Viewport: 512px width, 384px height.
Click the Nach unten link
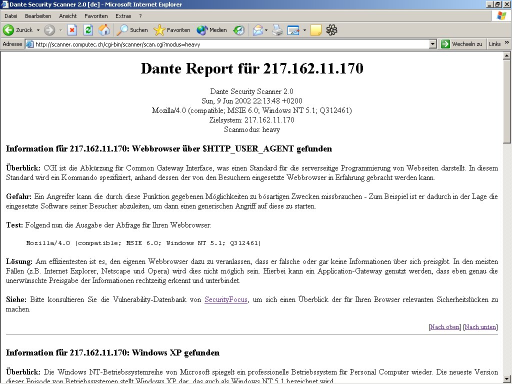click(480, 327)
